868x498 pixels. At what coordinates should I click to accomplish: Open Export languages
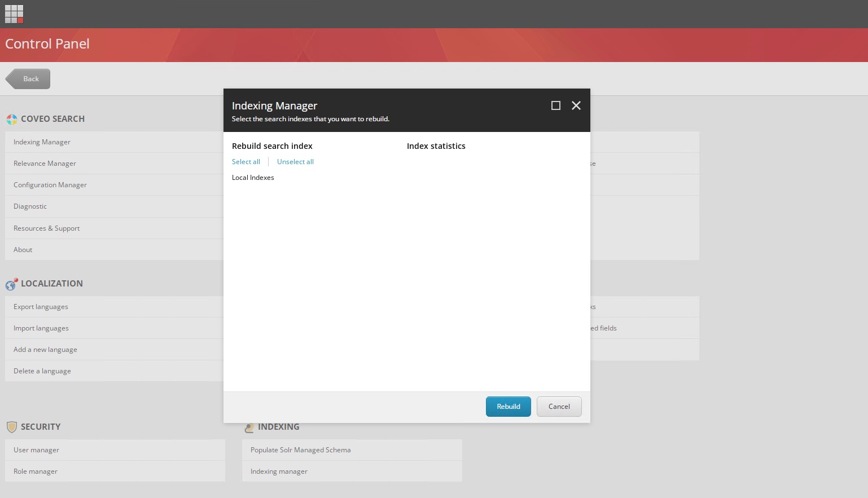tap(115, 307)
